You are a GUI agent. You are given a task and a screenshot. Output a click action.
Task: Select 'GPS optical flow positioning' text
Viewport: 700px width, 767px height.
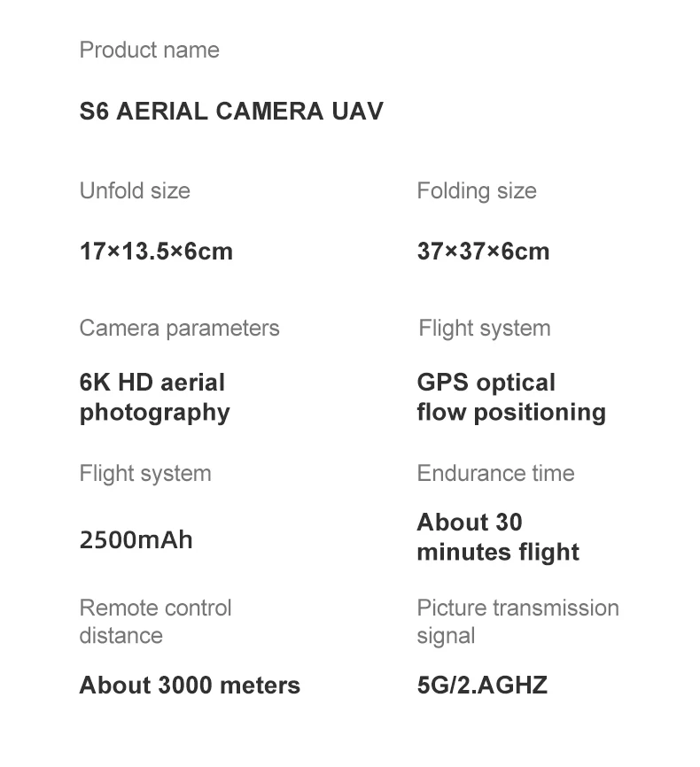pyautogui.click(x=511, y=397)
